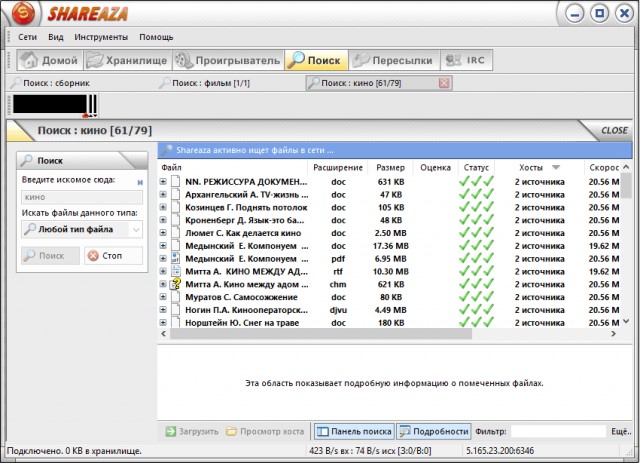Close the Поиск : кино search tab

pos(444,83)
